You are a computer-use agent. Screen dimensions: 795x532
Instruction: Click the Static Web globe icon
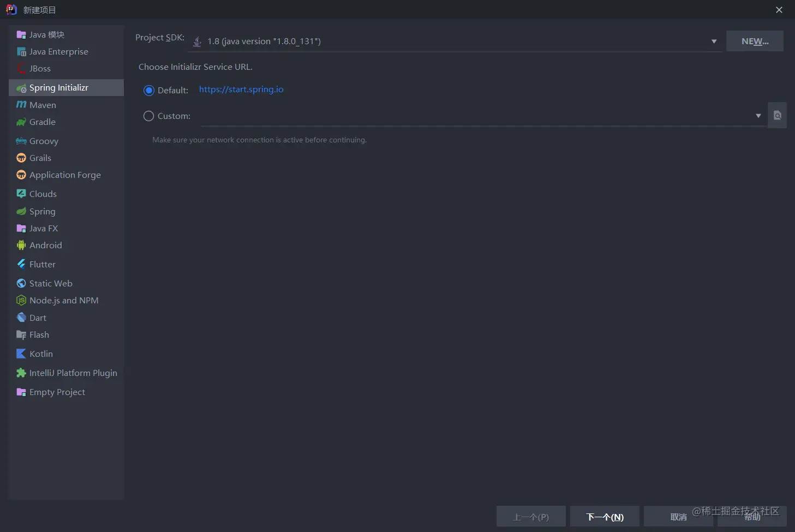[21, 283]
